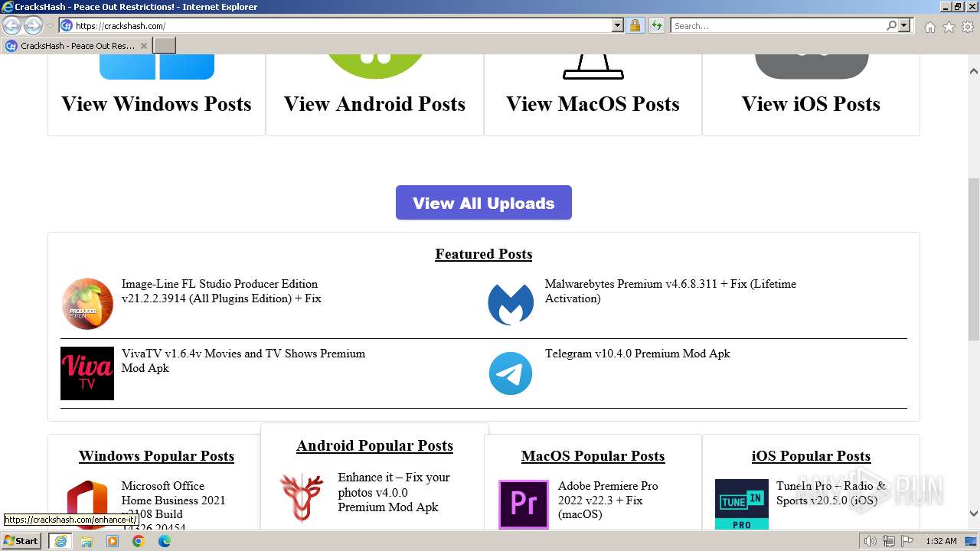Click the View All Uploads button

coord(484,203)
